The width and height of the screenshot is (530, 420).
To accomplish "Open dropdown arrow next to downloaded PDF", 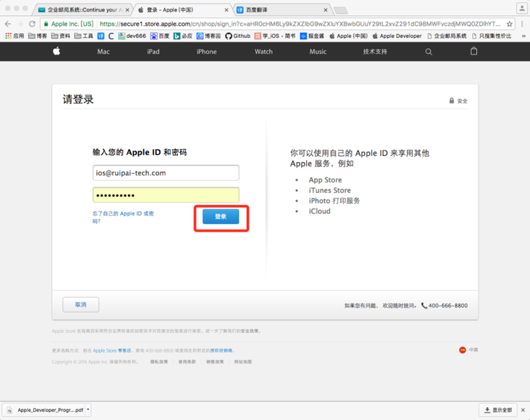I will coord(88,409).
